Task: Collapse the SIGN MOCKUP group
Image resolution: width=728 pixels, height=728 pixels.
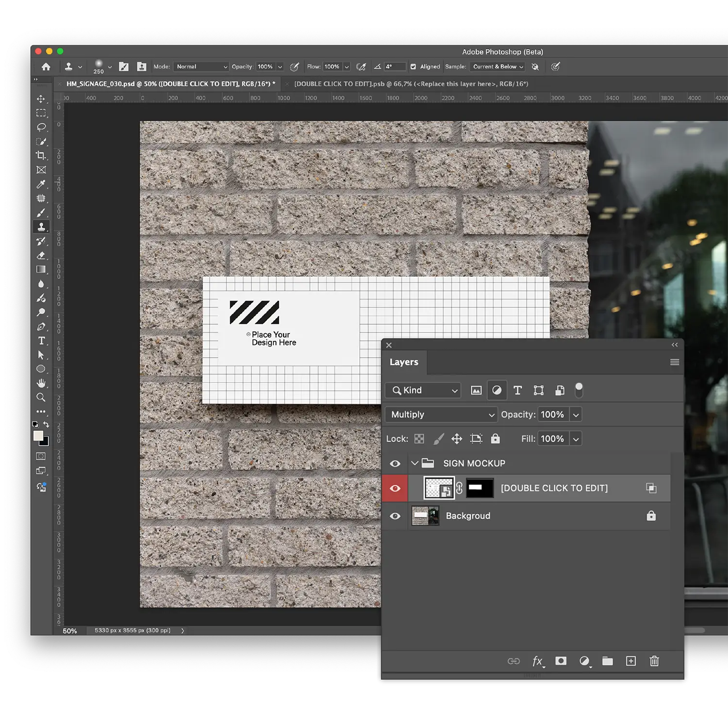Action: tap(414, 463)
